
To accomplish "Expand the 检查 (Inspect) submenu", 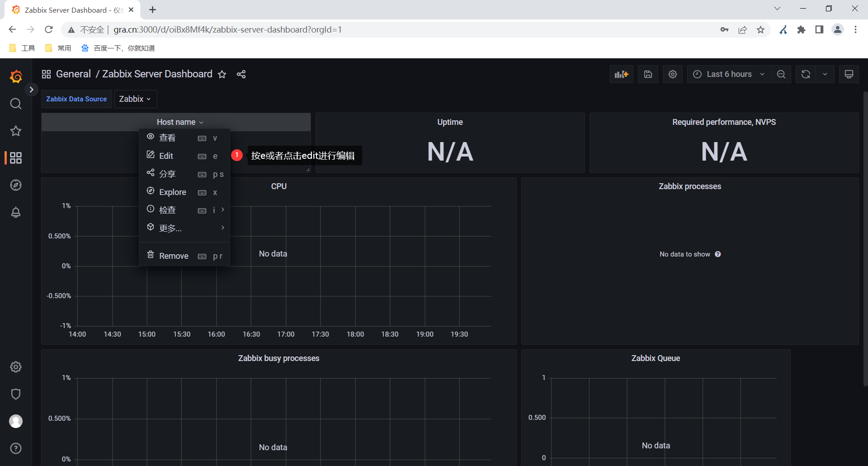I will (x=184, y=210).
